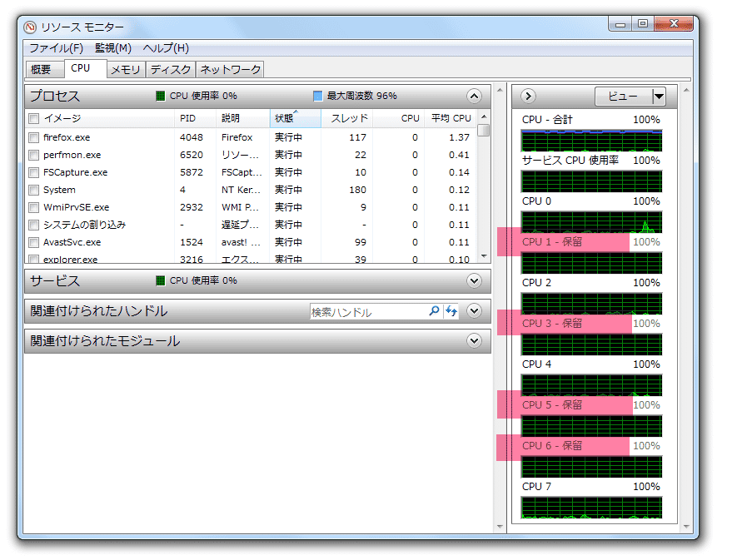Click the CPU - 合計 graph

pos(591,141)
